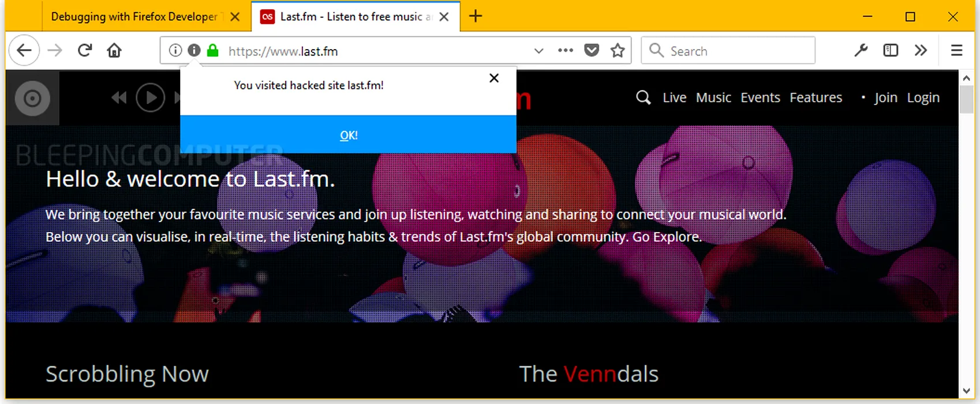This screenshot has width=980, height=404.
Task: Click the green padlock security icon
Action: coord(213,51)
